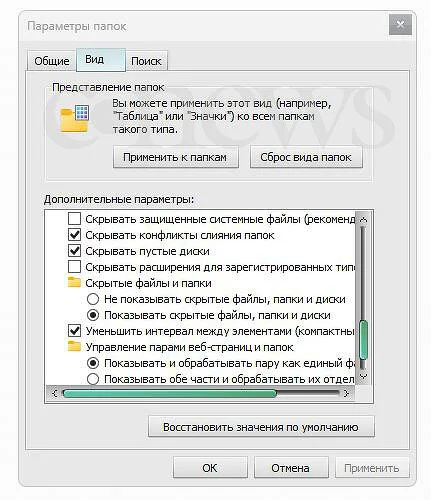The image size is (431, 500).
Task: Click the horizontal scroll right arrow
Action: click(346, 393)
